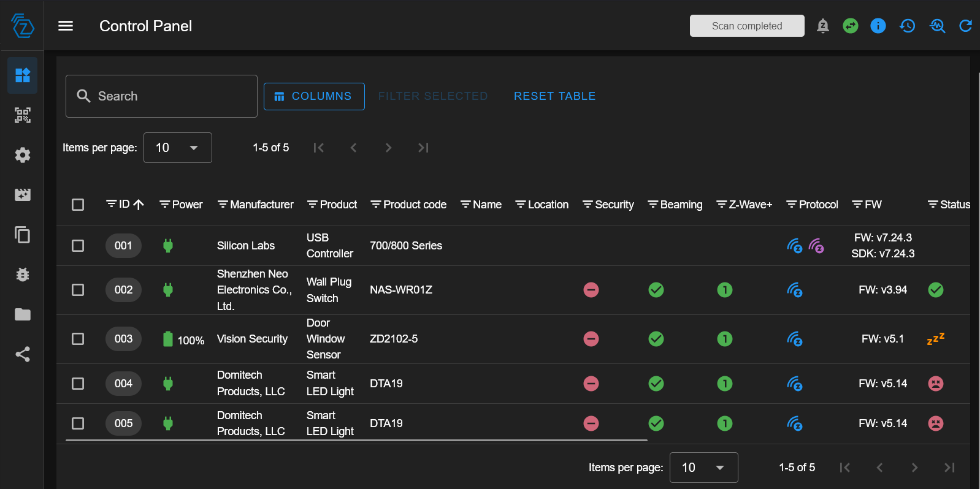Click the purple long range protocol icon
The height and width of the screenshot is (489, 980).
816,246
